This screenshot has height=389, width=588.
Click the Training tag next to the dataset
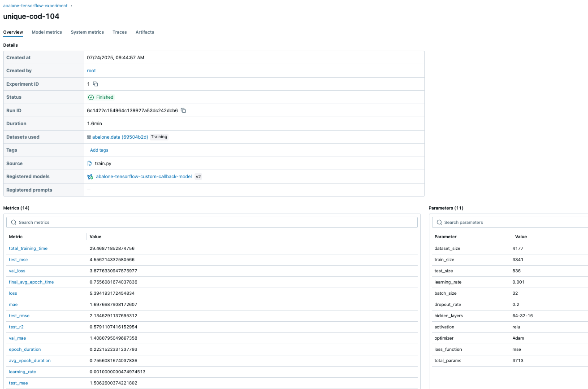159,137
